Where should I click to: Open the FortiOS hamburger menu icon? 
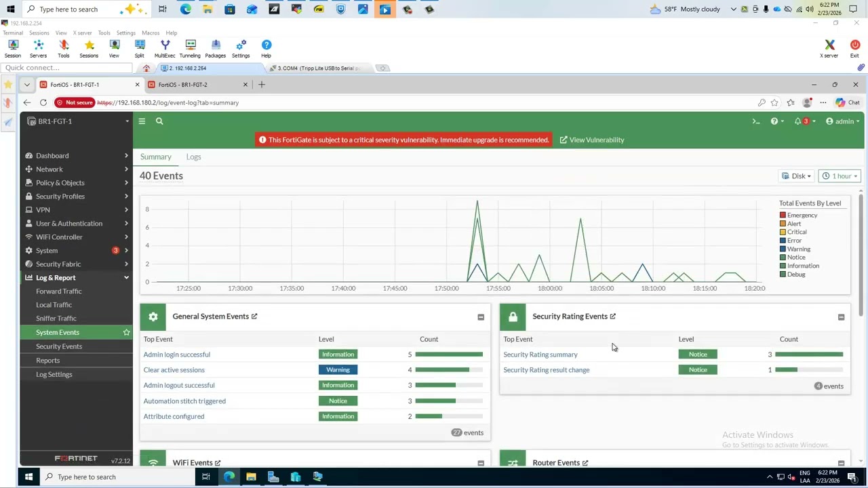(x=142, y=121)
